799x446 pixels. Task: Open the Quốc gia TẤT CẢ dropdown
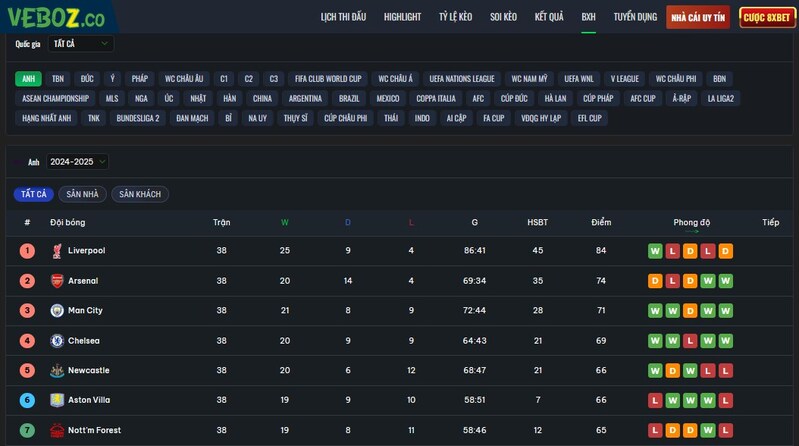tap(81, 44)
